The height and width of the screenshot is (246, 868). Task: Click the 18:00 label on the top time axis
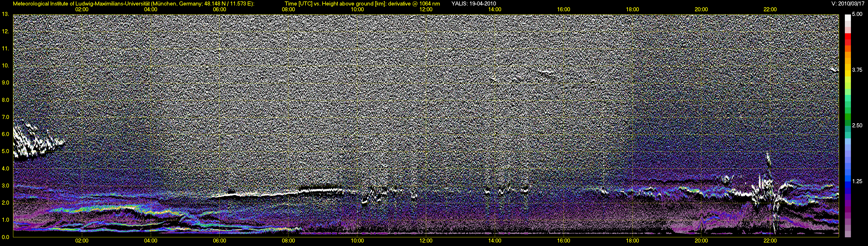coord(632,10)
